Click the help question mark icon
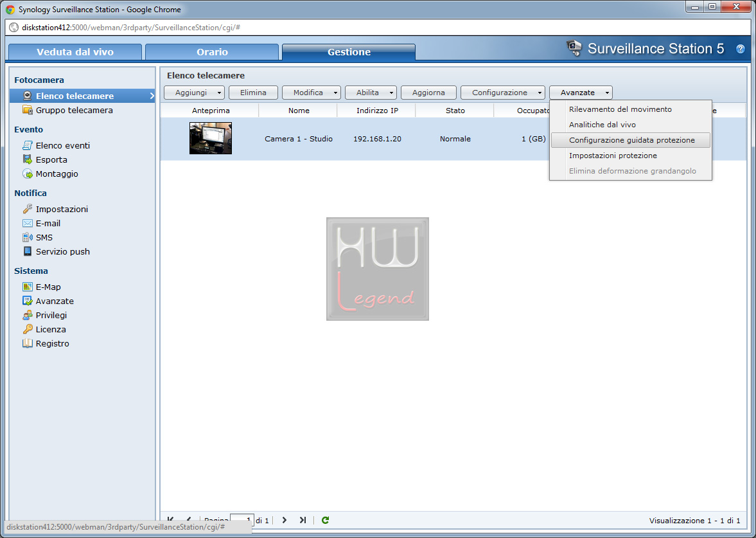The image size is (756, 538). [x=740, y=49]
